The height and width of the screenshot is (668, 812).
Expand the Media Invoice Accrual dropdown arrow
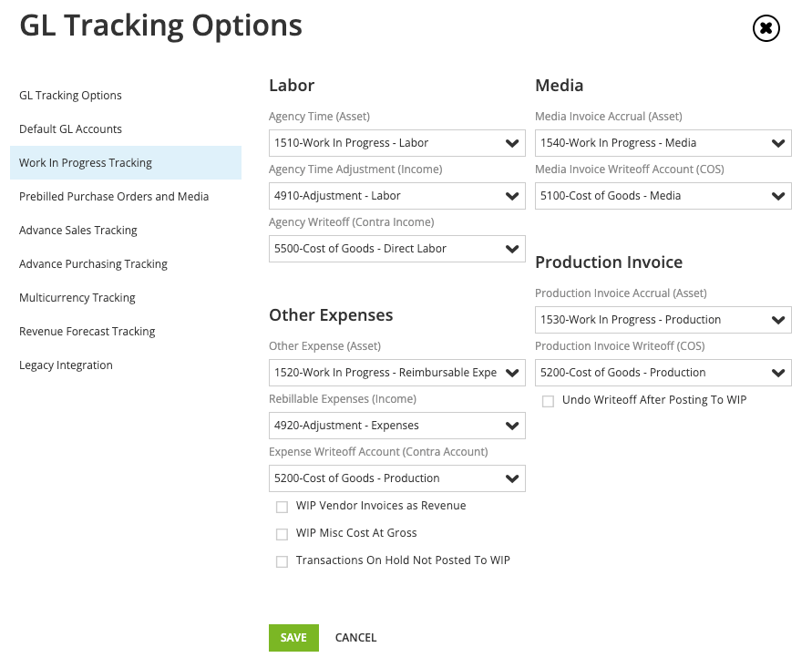[777, 143]
